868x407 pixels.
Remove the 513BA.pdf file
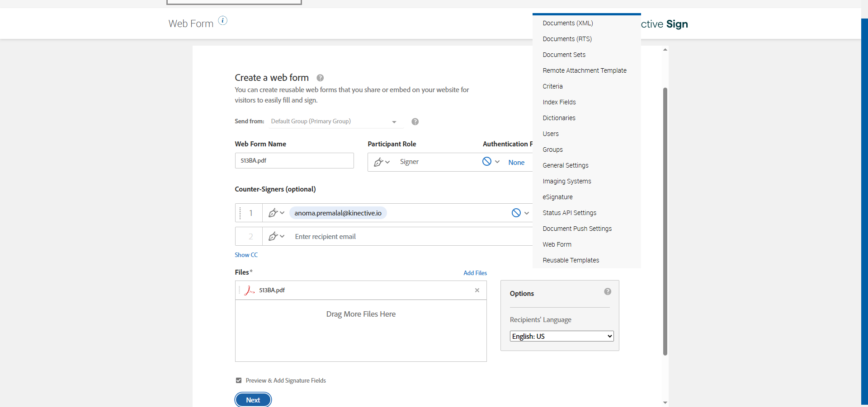point(477,290)
